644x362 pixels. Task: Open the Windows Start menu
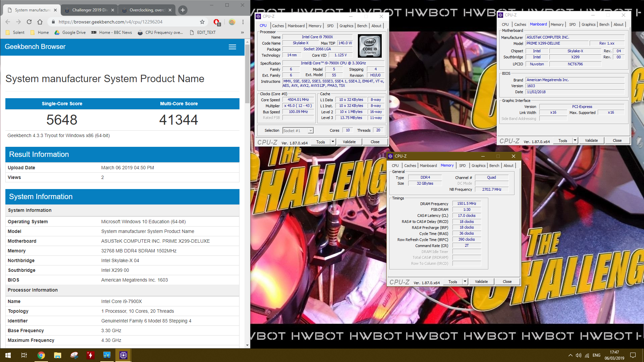click(8, 355)
